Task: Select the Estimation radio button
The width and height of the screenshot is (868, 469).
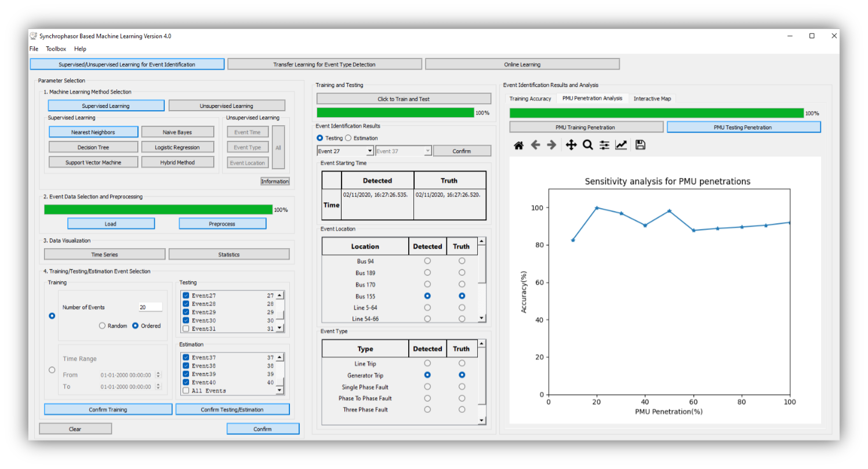Action: [x=348, y=138]
